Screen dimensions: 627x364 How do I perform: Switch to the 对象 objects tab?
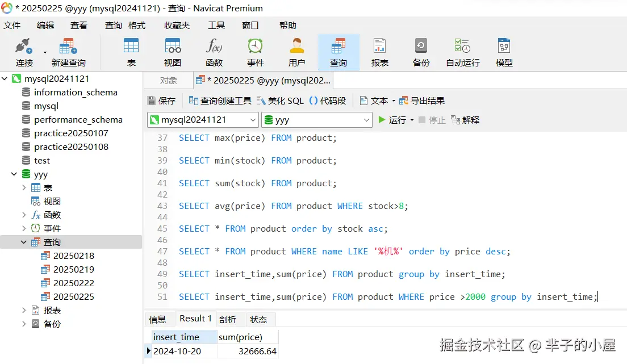[x=168, y=81]
